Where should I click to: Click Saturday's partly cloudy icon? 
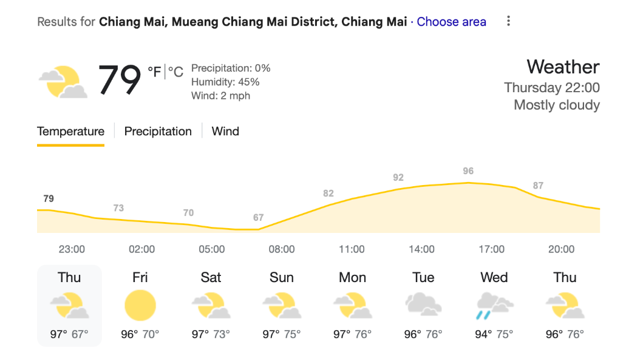click(211, 305)
